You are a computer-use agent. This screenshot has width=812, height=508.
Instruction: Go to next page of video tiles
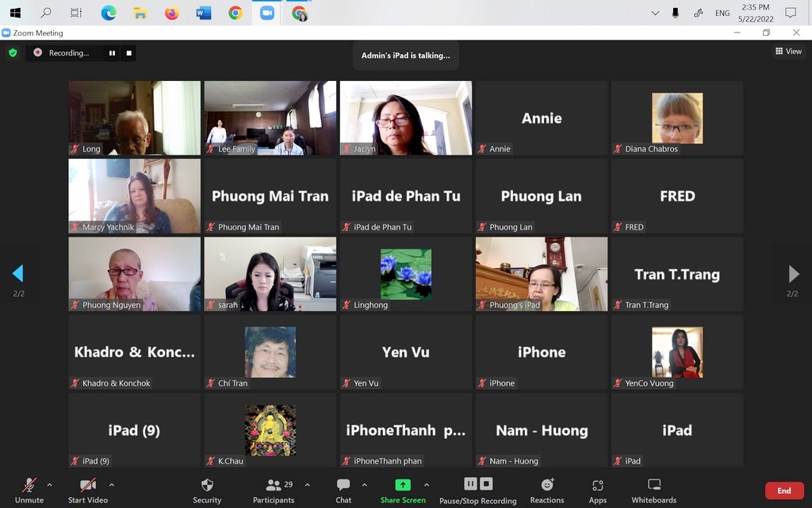[793, 275]
